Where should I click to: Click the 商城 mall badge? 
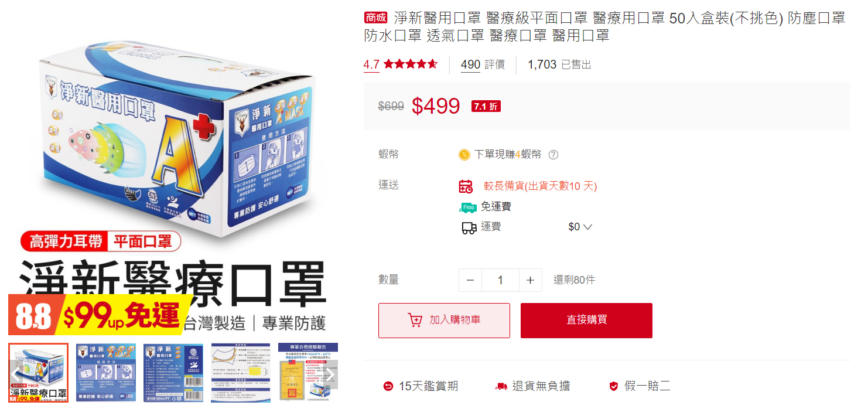[375, 18]
